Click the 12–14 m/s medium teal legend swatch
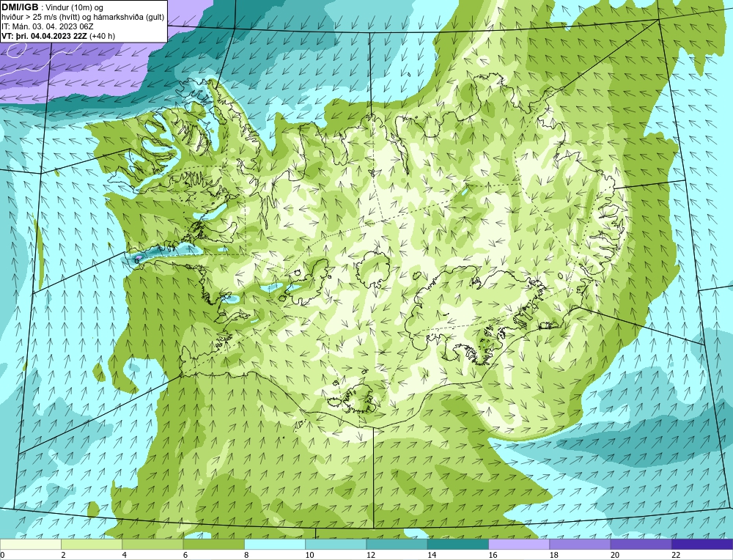This screenshot has width=733, height=560. (397, 545)
